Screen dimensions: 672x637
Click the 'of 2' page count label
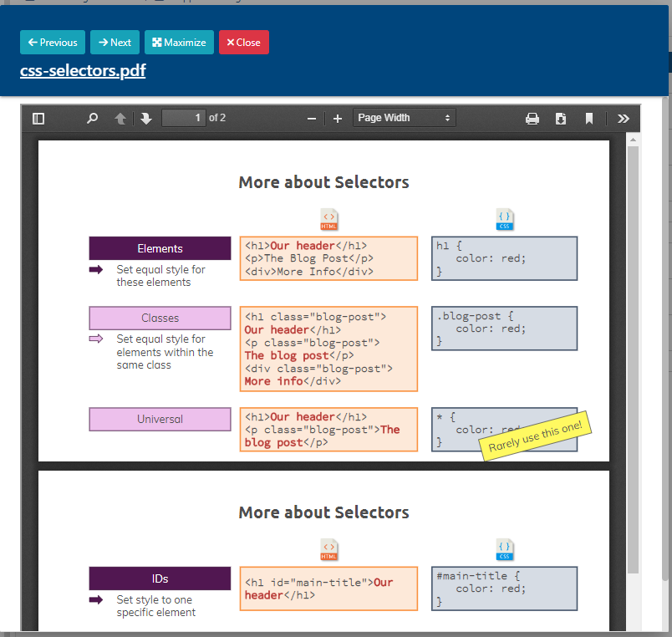(217, 118)
